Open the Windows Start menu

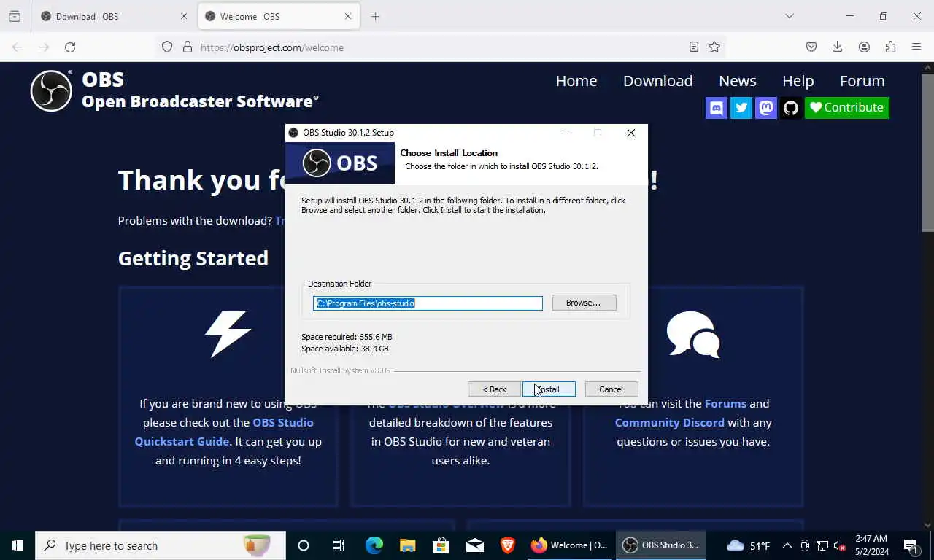[x=18, y=545]
